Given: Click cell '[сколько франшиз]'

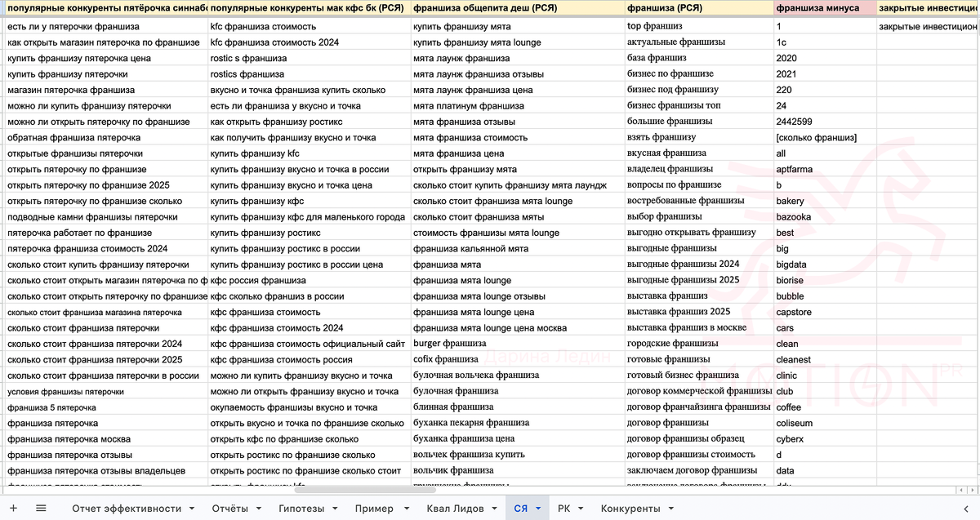Looking at the screenshot, I should tap(825, 138).
